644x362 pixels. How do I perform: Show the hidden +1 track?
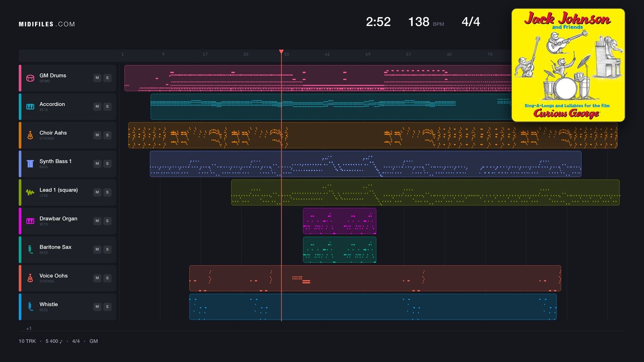[29, 329]
